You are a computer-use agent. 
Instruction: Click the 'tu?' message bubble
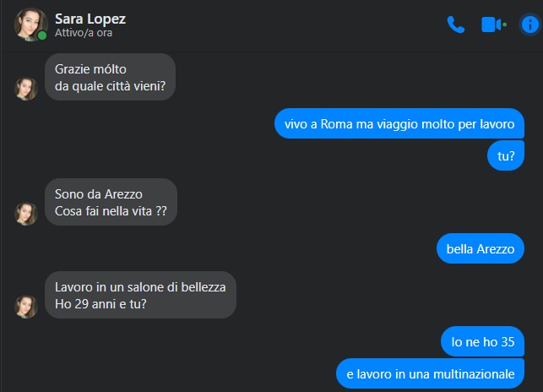pyautogui.click(x=507, y=155)
